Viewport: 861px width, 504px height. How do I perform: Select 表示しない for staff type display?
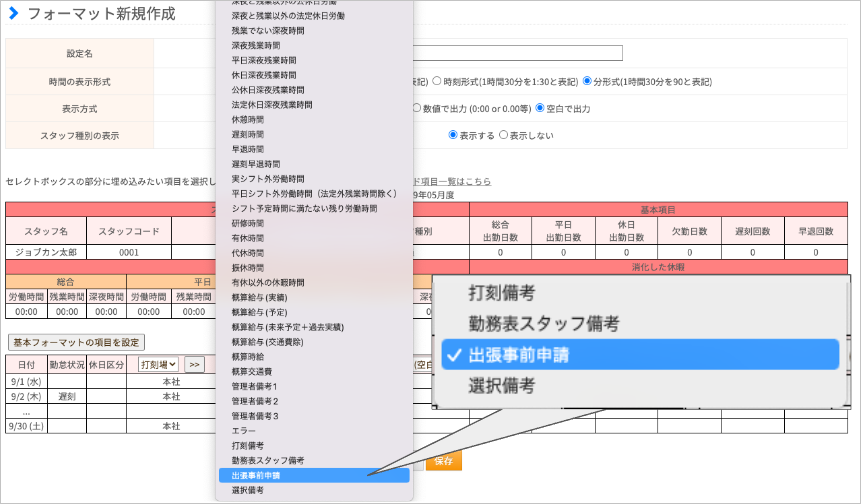[x=503, y=135]
